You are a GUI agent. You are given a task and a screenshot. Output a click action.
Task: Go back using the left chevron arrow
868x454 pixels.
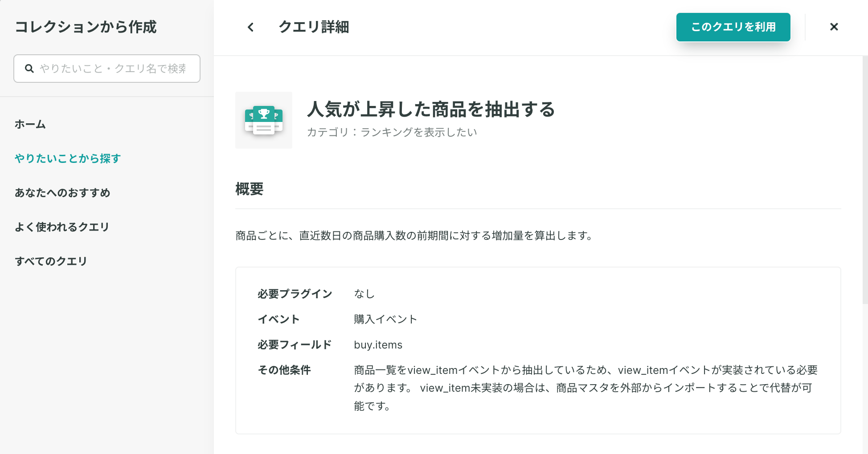tap(251, 27)
